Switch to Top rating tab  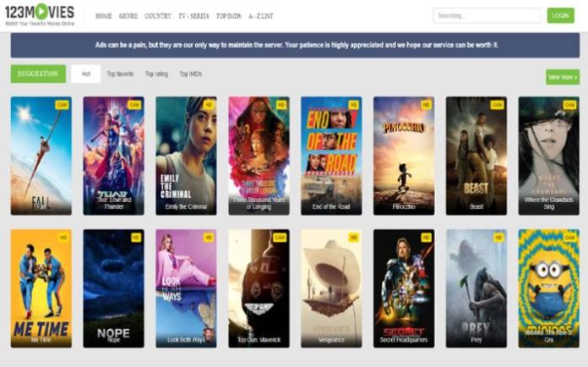[156, 74]
